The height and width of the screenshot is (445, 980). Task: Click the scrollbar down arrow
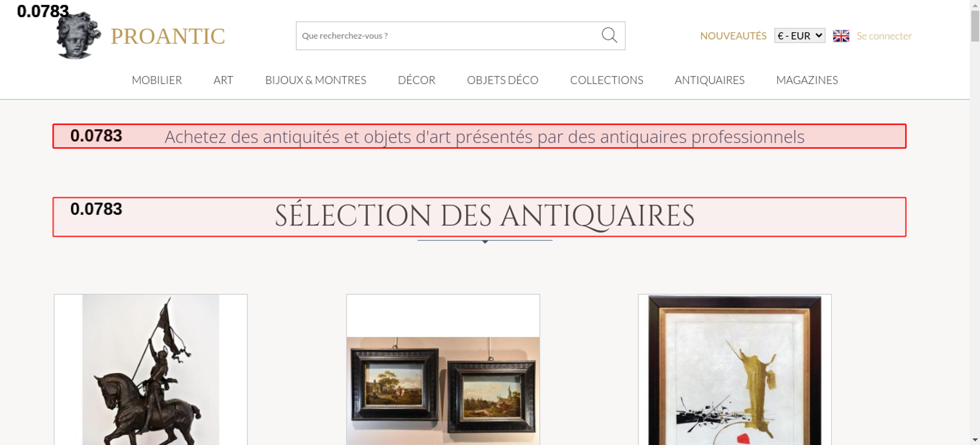click(x=975, y=440)
